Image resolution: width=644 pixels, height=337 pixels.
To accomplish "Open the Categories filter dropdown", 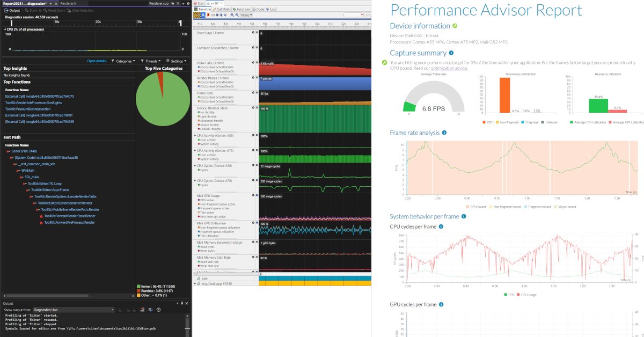I will tap(125, 61).
